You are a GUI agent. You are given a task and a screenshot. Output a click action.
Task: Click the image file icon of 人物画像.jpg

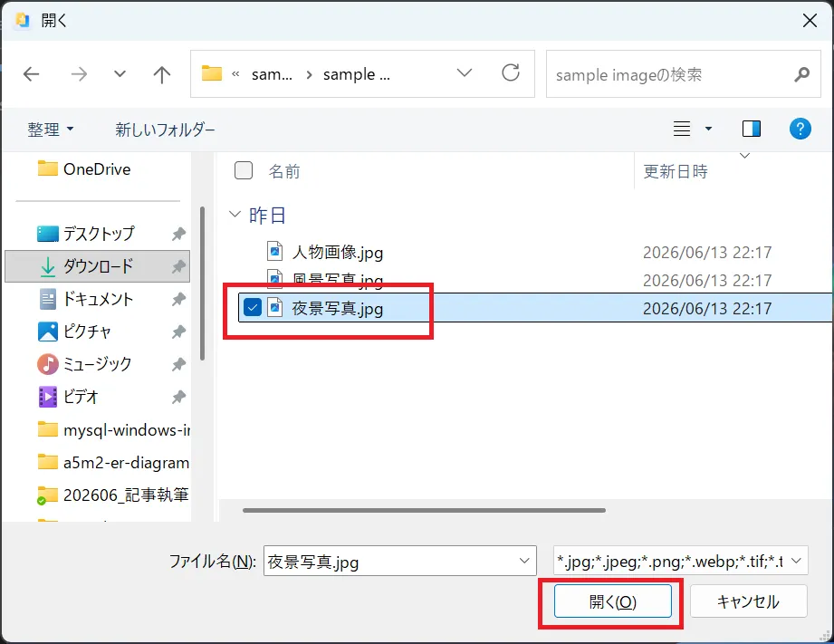click(x=274, y=251)
